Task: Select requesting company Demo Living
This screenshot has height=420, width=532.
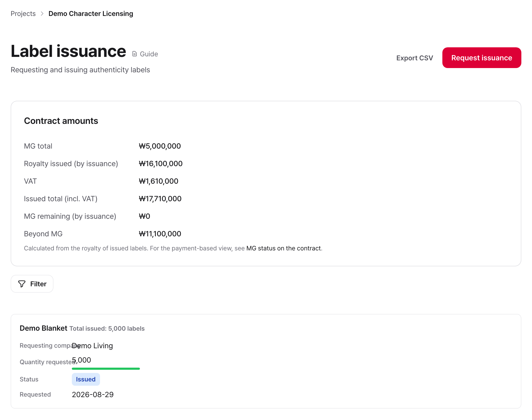Action: pyautogui.click(x=92, y=346)
